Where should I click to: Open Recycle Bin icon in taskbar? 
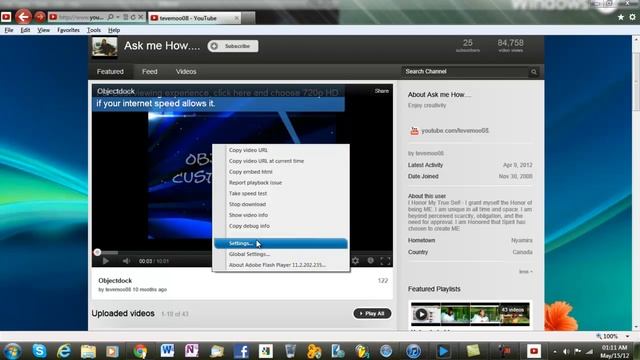[290, 351]
